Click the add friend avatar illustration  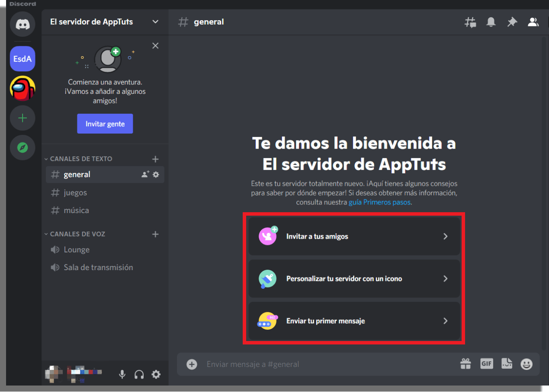click(107, 60)
